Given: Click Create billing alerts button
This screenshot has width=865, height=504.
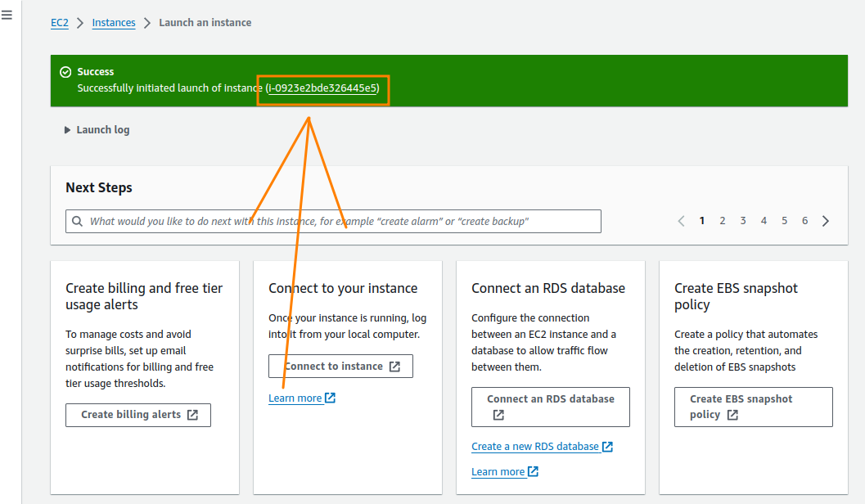Looking at the screenshot, I should [x=137, y=415].
